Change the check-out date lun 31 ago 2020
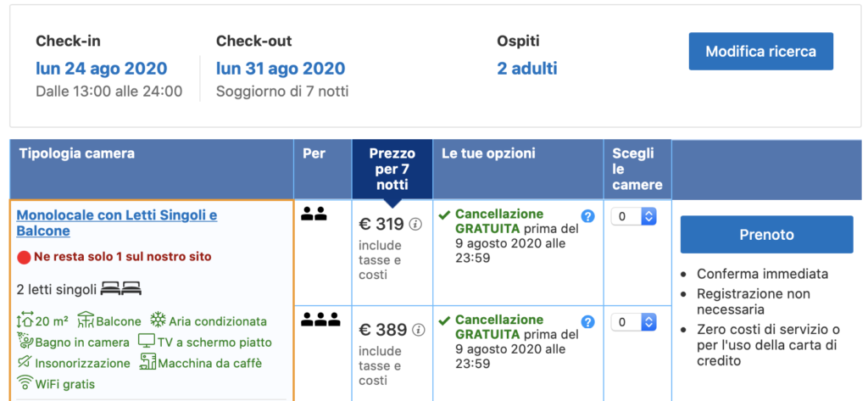This screenshot has width=868, height=401. [281, 69]
